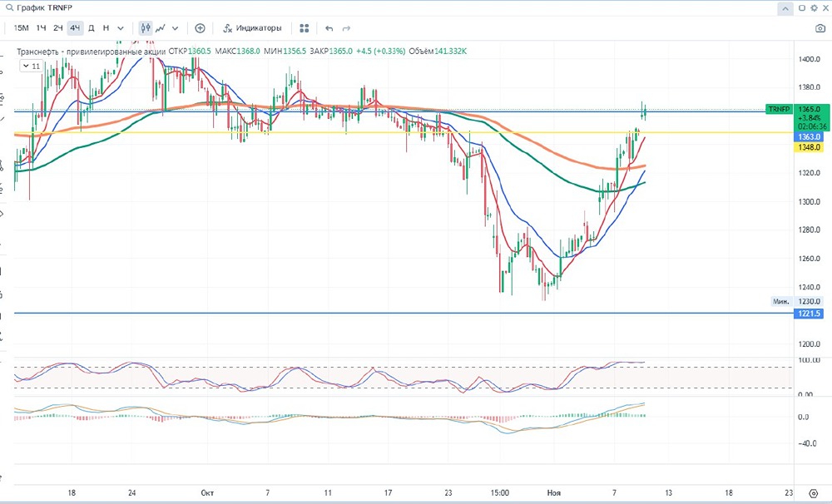
Task: Collapse the toolbar with the top chevron
Action: [785, 7]
